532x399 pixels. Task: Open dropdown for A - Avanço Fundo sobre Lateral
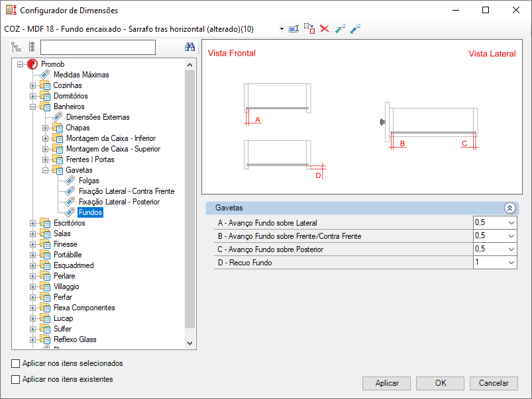coord(511,223)
